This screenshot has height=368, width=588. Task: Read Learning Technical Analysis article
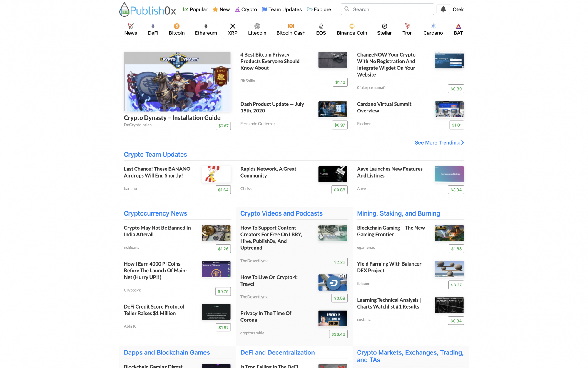click(x=389, y=303)
